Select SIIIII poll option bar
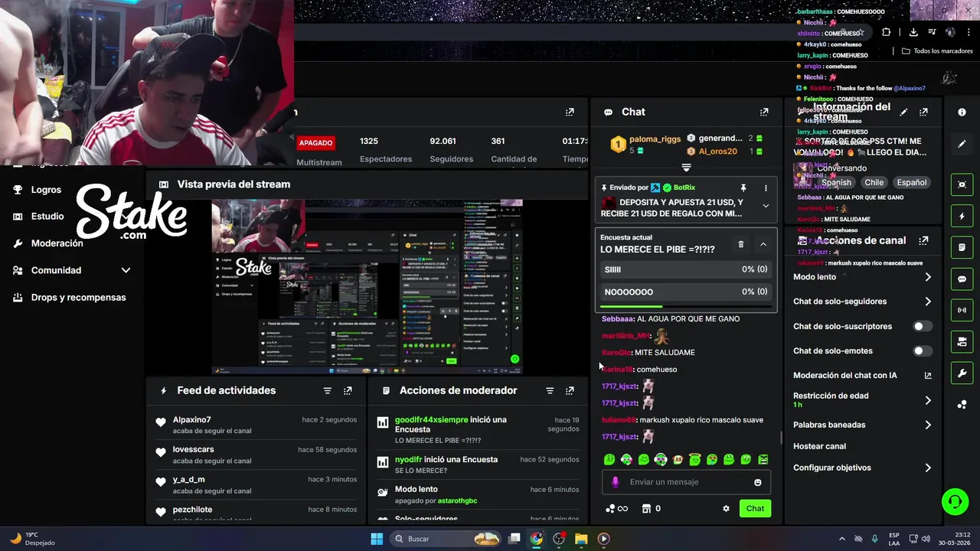The width and height of the screenshot is (980, 551). (x=686, y=269)
